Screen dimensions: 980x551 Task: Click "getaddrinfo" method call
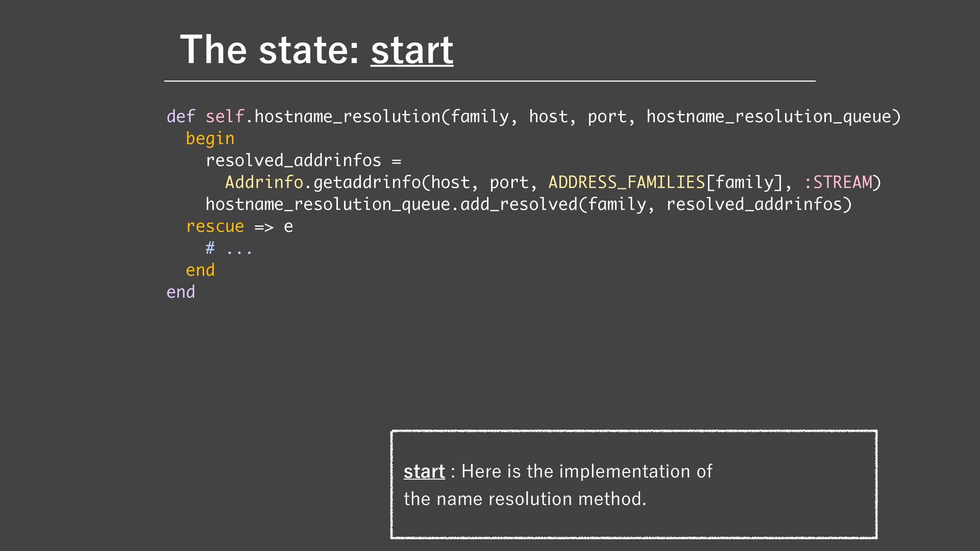[367, 183]
